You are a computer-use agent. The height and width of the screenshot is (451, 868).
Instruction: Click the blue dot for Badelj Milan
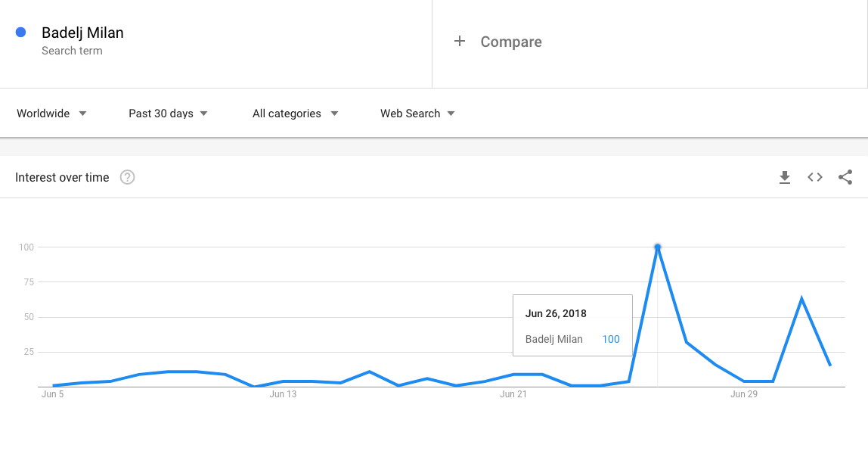(x=21, y=32)
